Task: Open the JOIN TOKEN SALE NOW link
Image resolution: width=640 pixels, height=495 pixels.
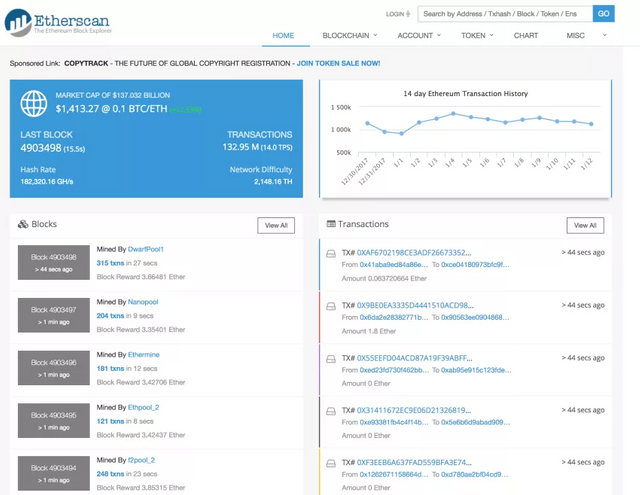Action: (x=338, y=63)
